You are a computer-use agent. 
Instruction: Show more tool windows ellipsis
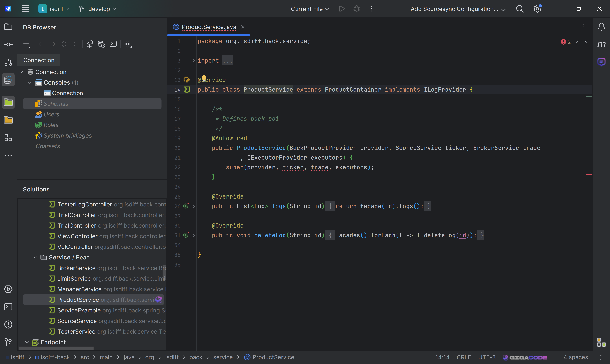point(8,155)
